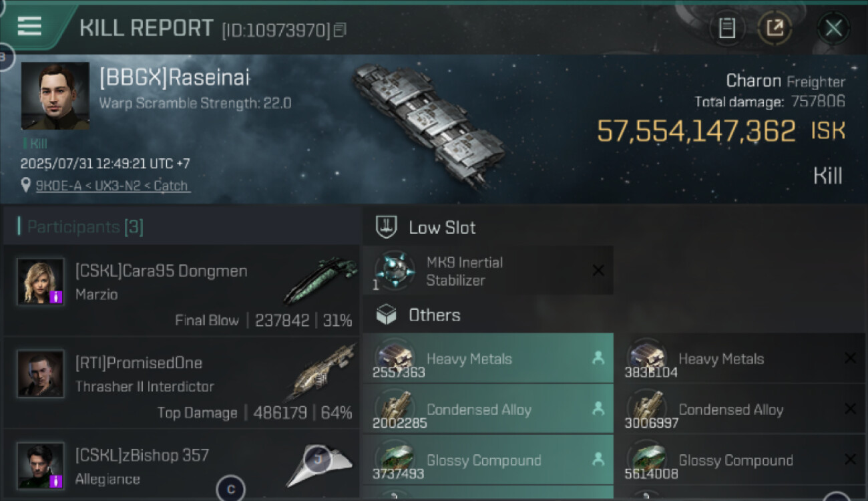Viewport: 868px width, 501px height.
Task: Select the MK9 Inertial Stabilizer item
Action: point(487,271)
